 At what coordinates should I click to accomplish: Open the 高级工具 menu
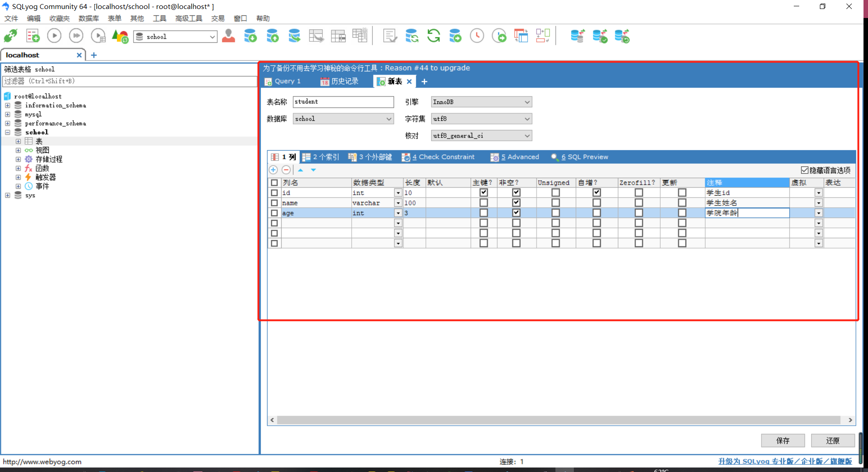click(188, 18)
